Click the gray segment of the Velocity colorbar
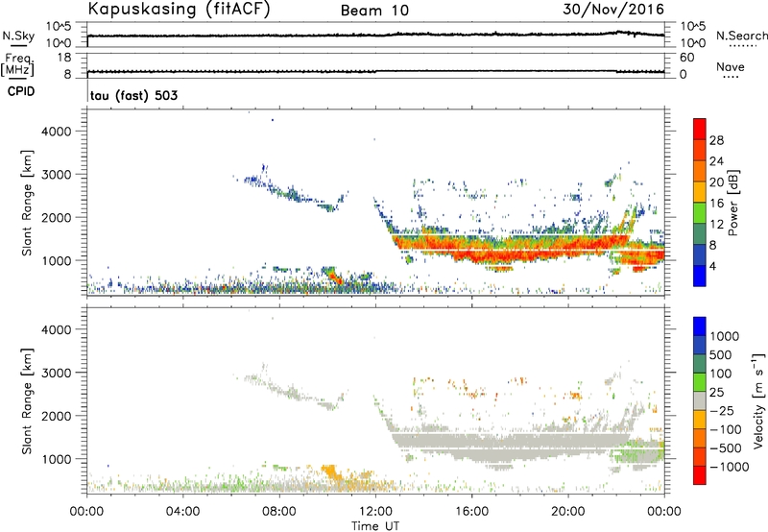The height and width of the screenshot is (532, 768). click(x=700, y=400)
